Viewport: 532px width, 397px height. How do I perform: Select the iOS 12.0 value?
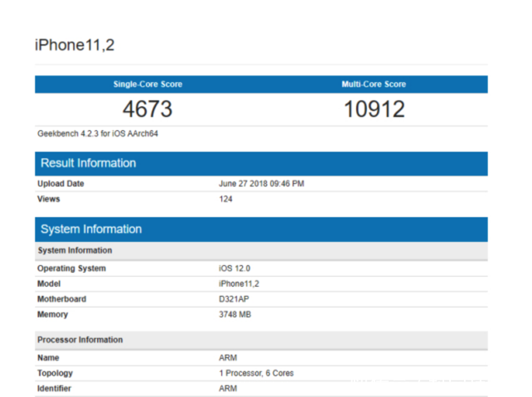(x=236, y=269)
